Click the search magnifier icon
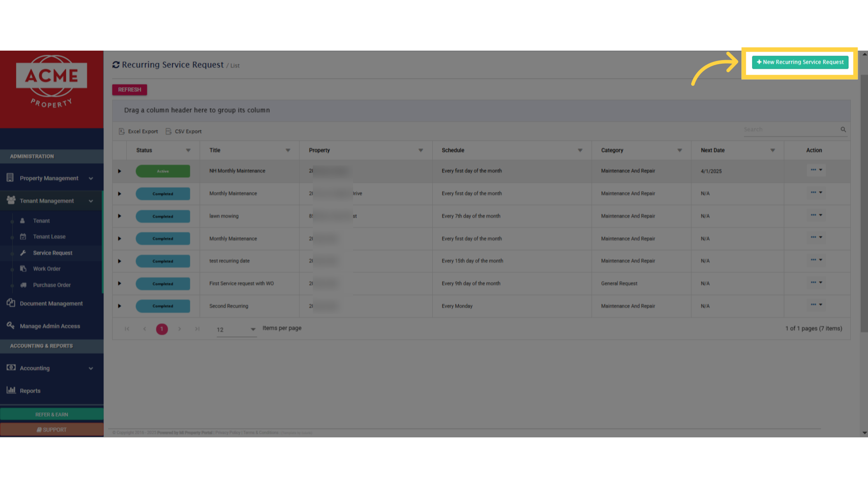The width and height of the screenshot is (868, 488). (x=843, y=130)
